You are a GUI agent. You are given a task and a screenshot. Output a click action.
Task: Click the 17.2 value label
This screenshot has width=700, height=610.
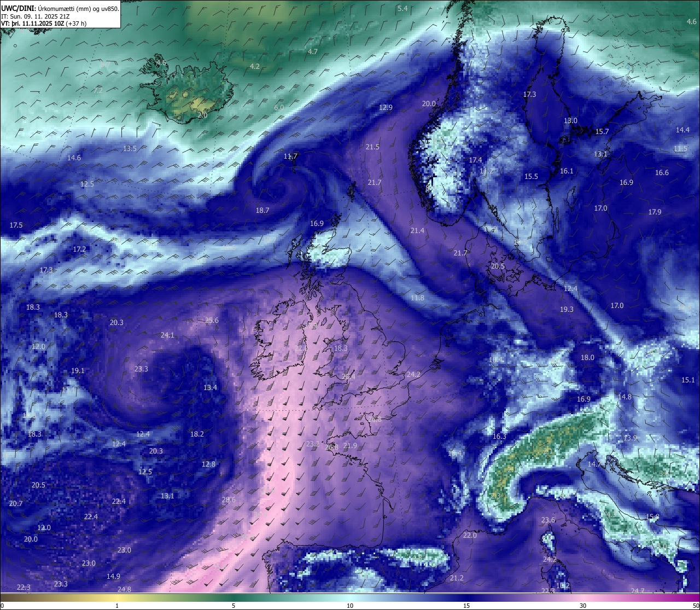79,249
